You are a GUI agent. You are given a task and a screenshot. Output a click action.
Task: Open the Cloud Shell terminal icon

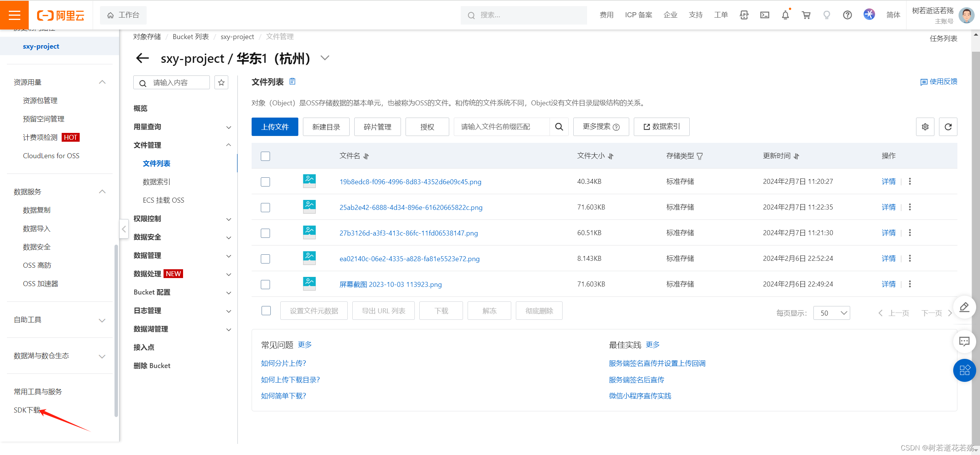click(764, 15)
